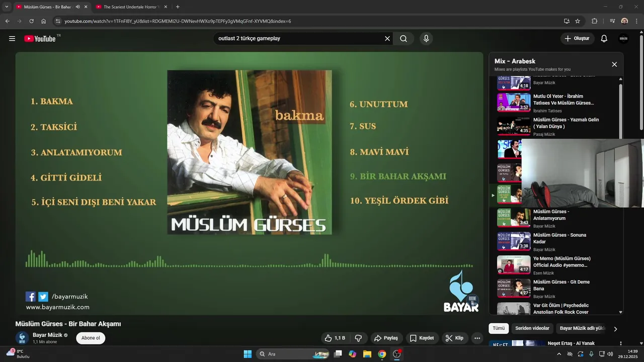Show more filter chips with right arrow
This screenshot has width=644, height=362.
615,329
